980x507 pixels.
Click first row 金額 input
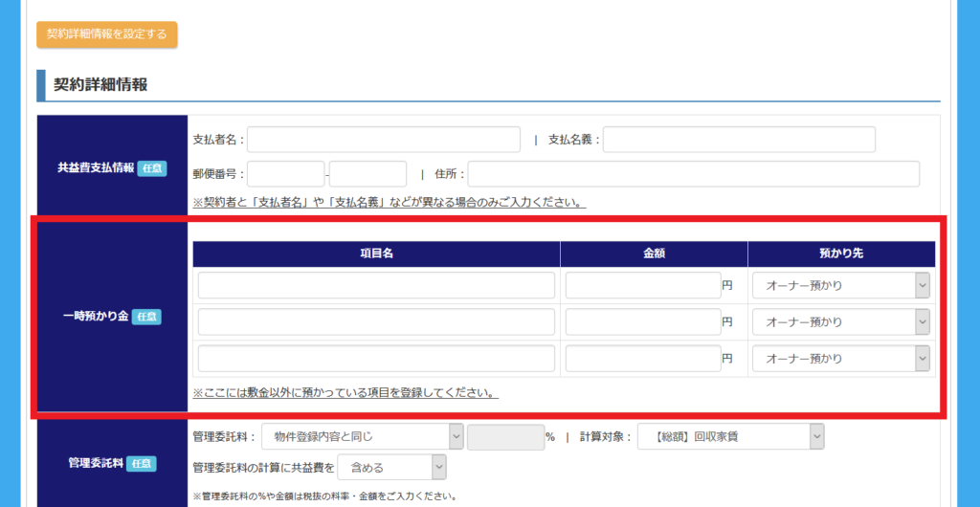(643, 285)
